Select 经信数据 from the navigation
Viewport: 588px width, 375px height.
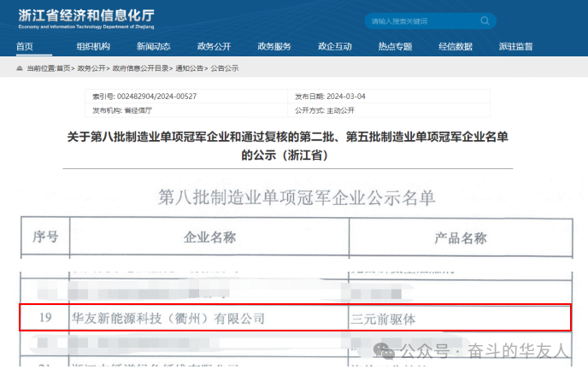(x=456, y=46)
